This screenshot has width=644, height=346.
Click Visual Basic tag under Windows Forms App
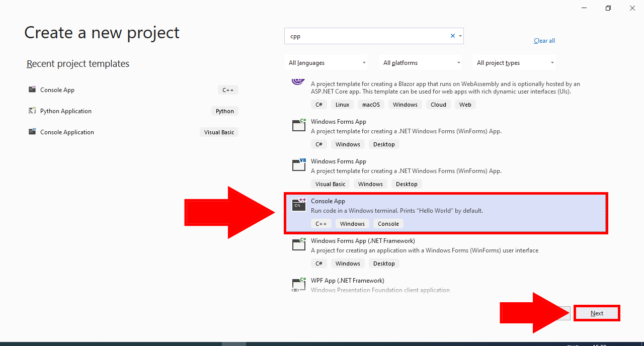point(331,184)
